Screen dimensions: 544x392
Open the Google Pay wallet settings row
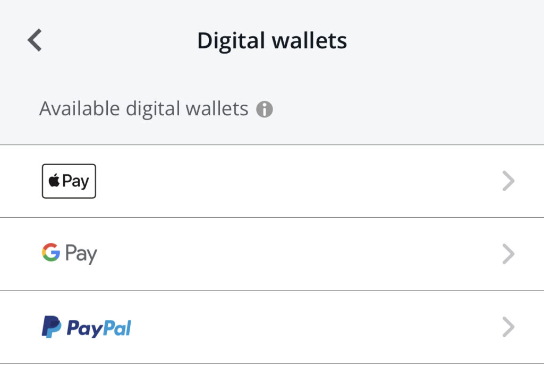[x=272, y=253]
